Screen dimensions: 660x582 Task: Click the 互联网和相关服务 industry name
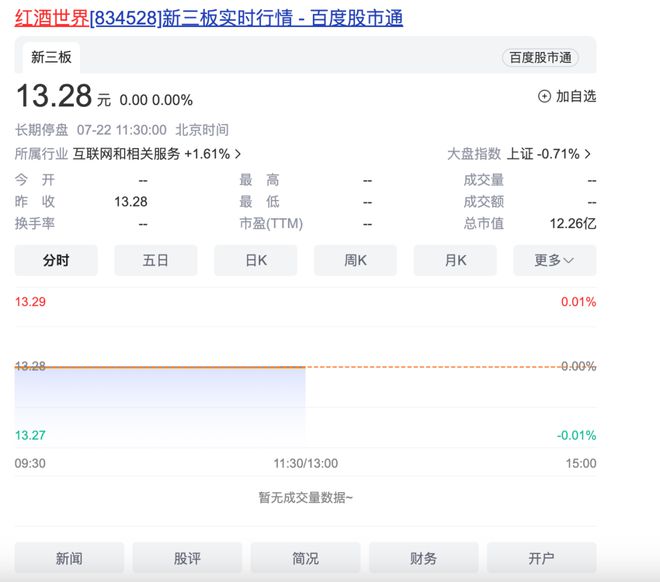pyautogui.click(x=126, y=154)
